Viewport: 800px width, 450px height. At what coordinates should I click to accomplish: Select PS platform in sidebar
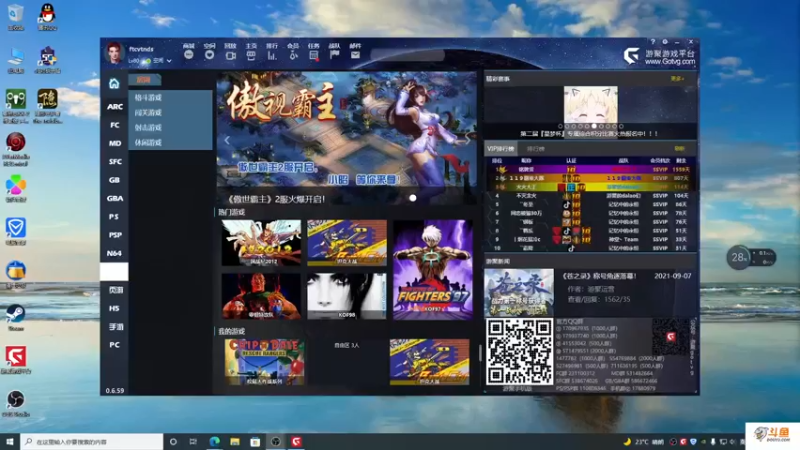coord(114,216)
